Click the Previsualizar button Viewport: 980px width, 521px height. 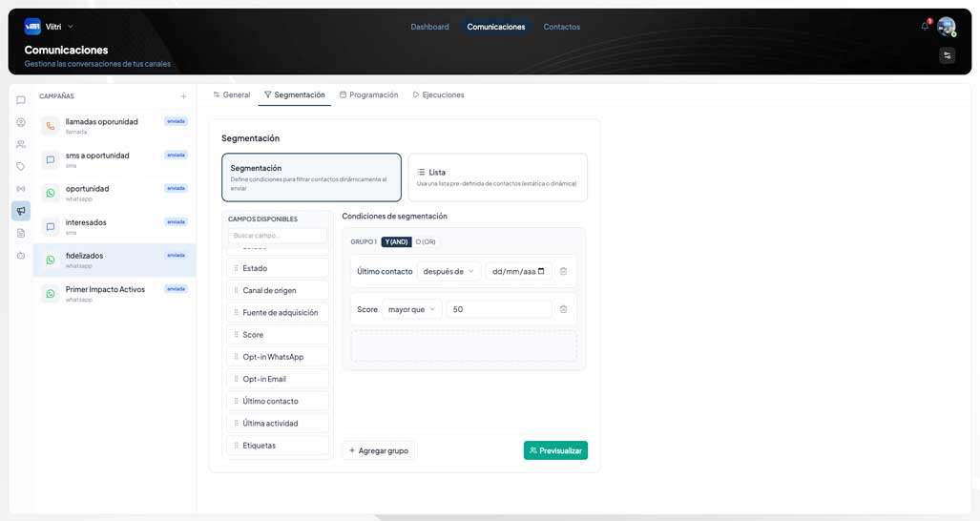tap(555, 450)
